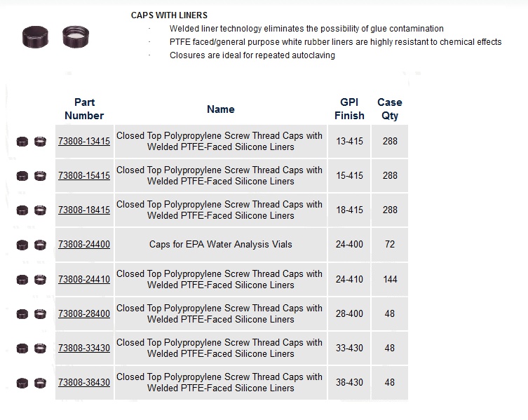
Task: Click open cap thumbnail in 73808-24400 row
Action: click(40, 245)
